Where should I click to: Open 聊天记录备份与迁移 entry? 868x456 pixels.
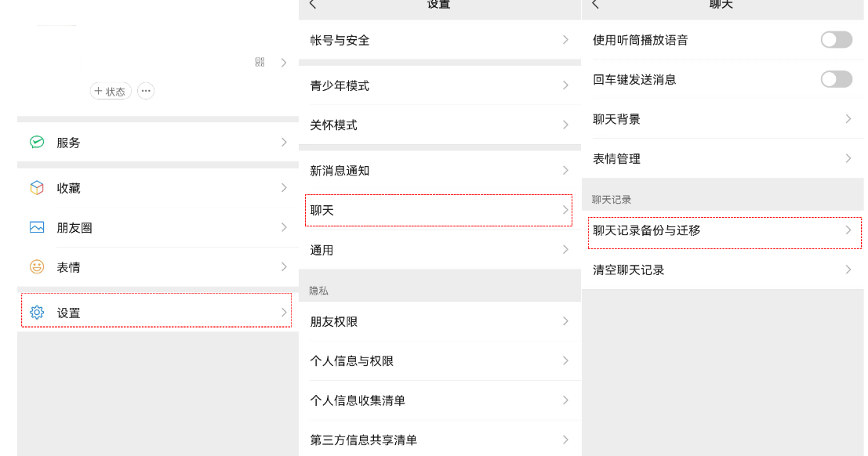pyautogui.click(x=724, y=230)
